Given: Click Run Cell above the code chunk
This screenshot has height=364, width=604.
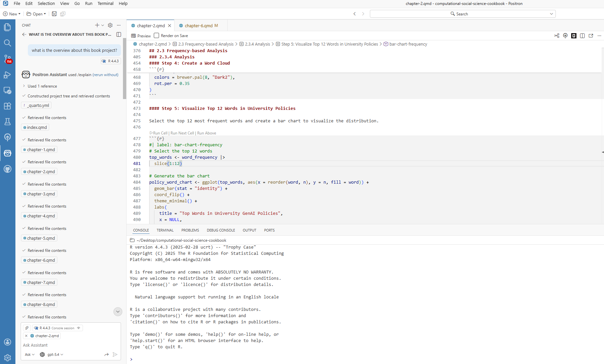Looking at the screenshot, I should point(160,133).
